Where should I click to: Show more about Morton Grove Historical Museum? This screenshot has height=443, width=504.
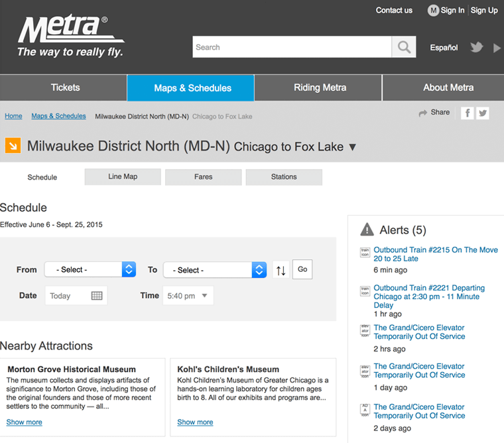(x=24, y=422)
